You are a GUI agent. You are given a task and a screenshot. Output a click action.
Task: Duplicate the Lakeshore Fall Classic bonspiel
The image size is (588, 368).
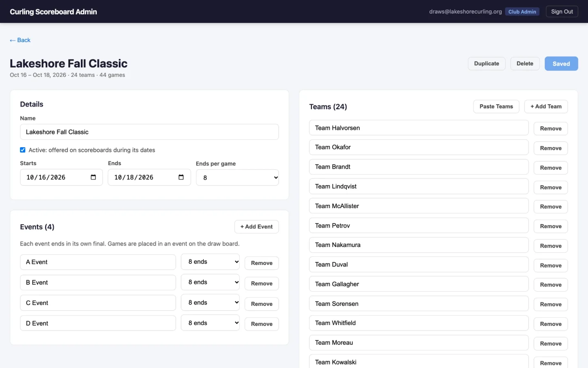pos(486,63)
